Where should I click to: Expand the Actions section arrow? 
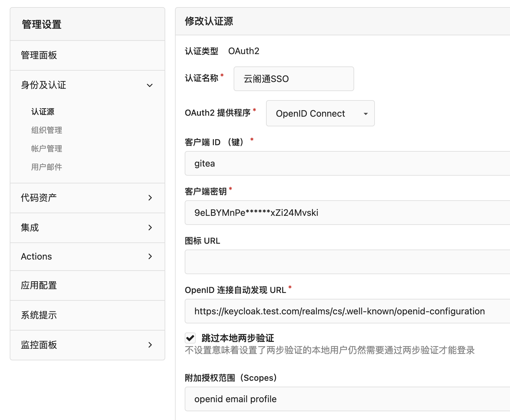tap(150, 256)
